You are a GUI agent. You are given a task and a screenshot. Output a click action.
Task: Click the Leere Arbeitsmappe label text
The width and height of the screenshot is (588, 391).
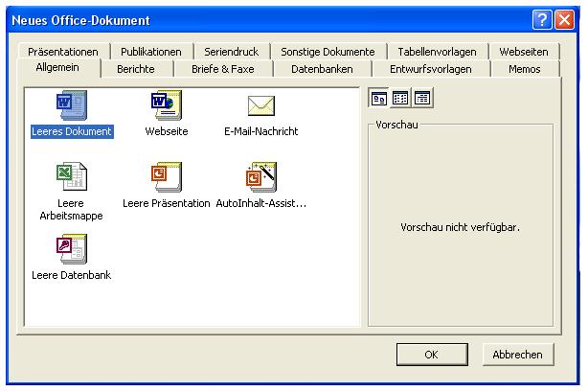(x=71, y=209)
